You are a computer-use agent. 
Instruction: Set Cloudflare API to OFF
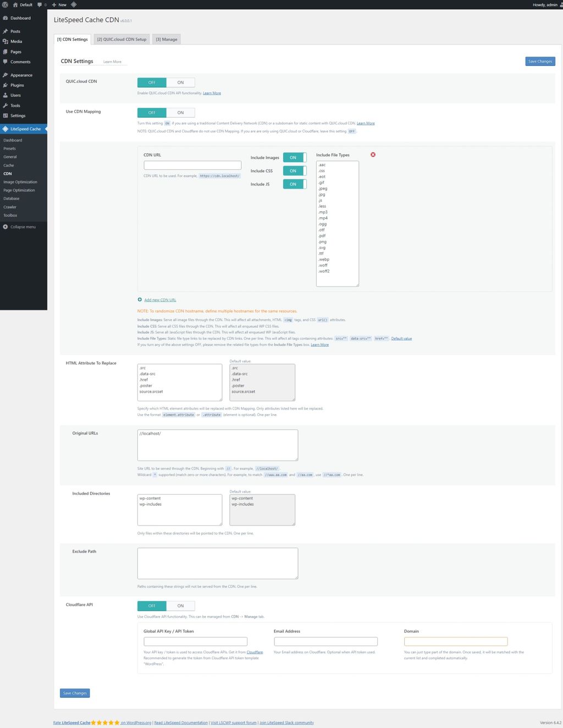(152, 606)
